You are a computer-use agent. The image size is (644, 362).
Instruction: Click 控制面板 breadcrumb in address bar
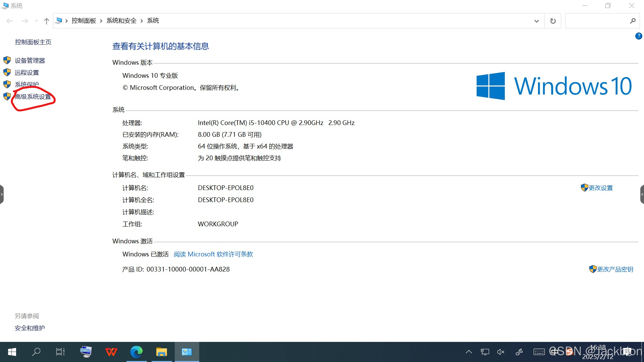84,21
